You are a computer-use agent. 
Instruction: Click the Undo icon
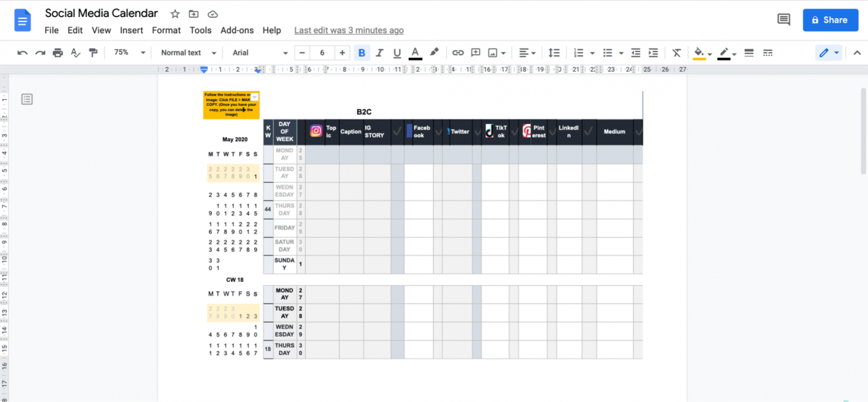click(x=22, y=53)
